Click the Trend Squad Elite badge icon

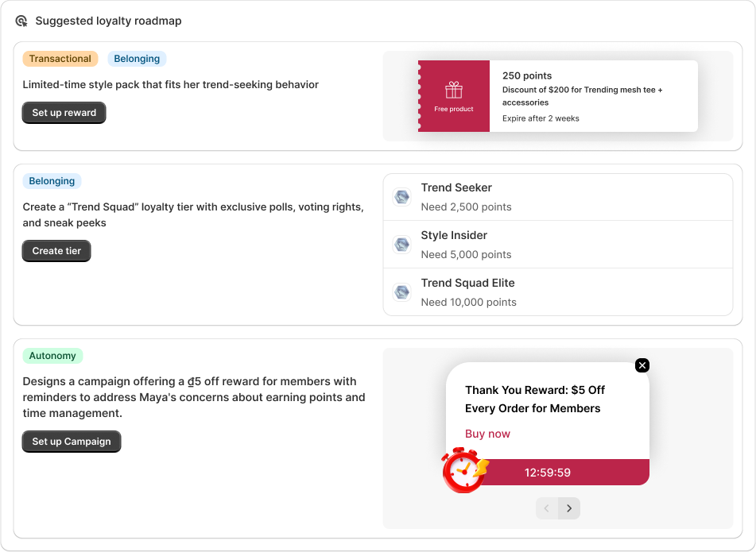tap(402, 292)
